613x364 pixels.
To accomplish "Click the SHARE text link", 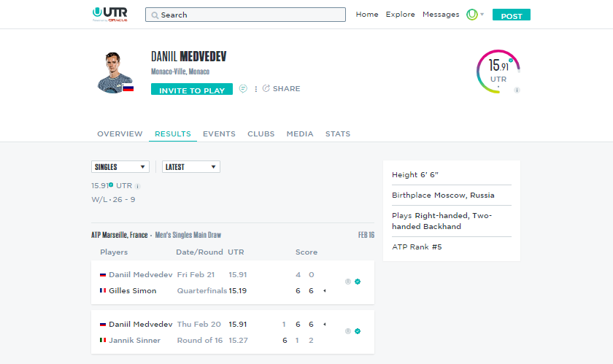I will point(287,89).
